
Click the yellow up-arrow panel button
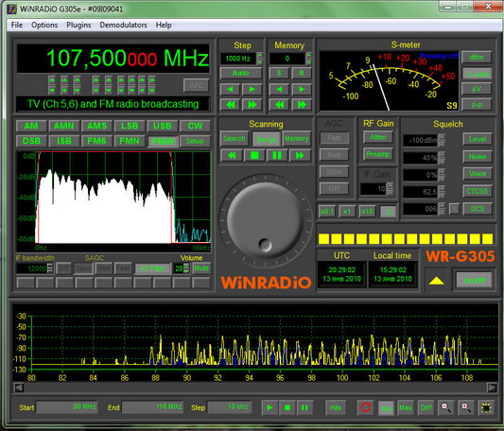[x=436, y=281]
